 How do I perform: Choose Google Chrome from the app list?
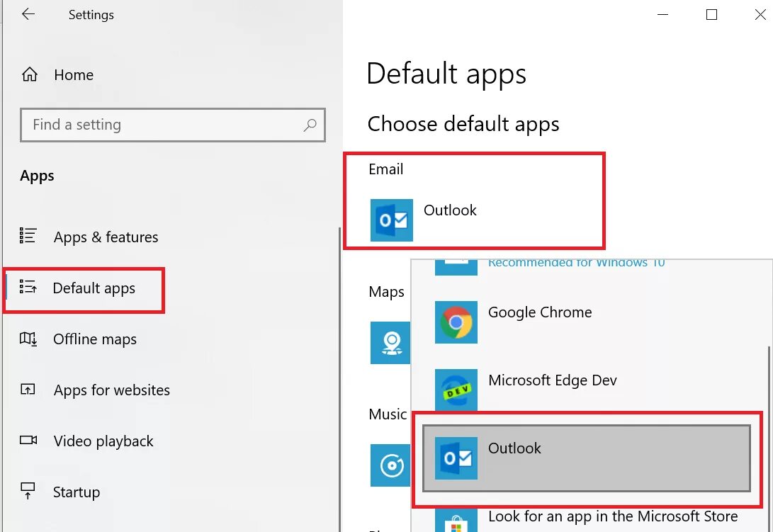click(x=587, y=322)
